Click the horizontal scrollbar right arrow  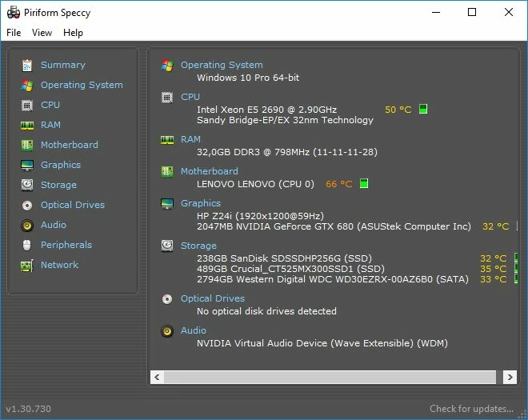tap(510, 378)
